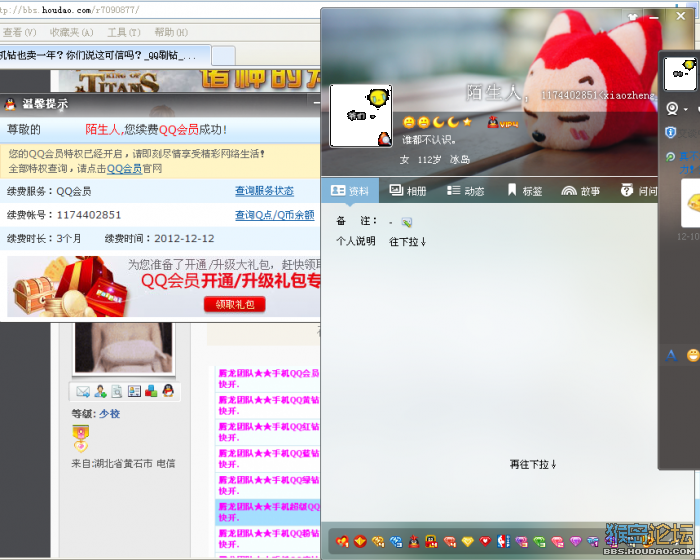Click the highlighted 手机超级QQ signature link
The image size is (700, 560).
(x=269, y=512)
